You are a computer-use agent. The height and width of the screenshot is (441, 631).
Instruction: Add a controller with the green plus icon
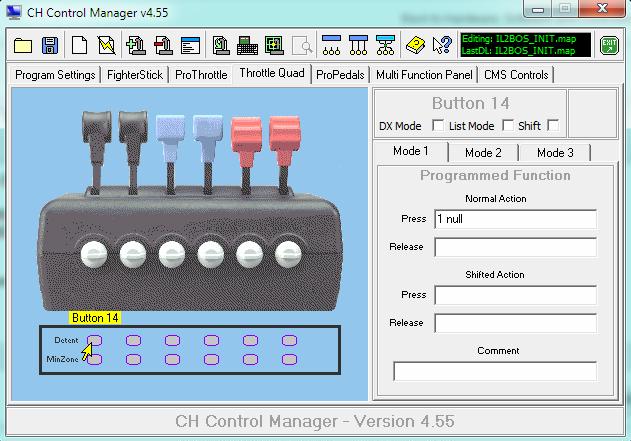point(136,45)
